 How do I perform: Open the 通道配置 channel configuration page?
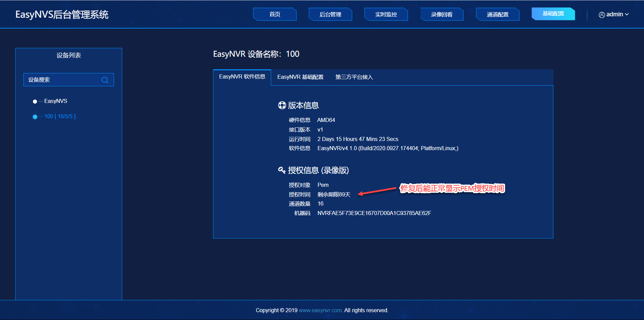tap(497, 14)
